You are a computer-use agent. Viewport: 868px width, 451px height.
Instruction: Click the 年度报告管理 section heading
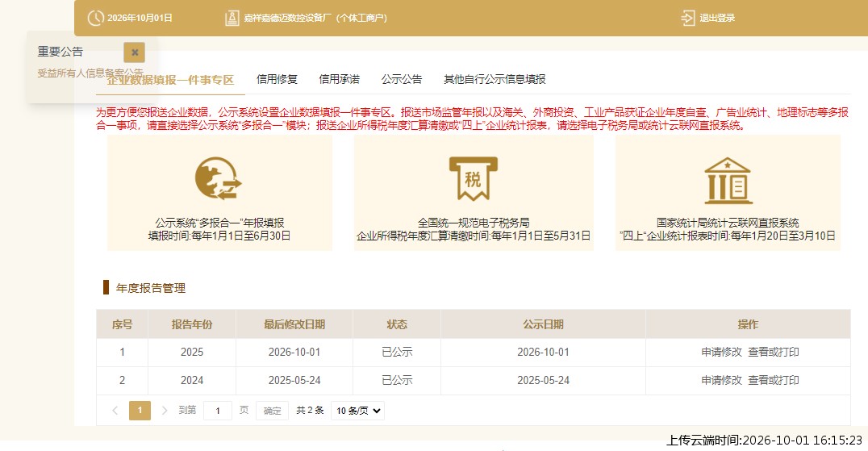(151, 288)
